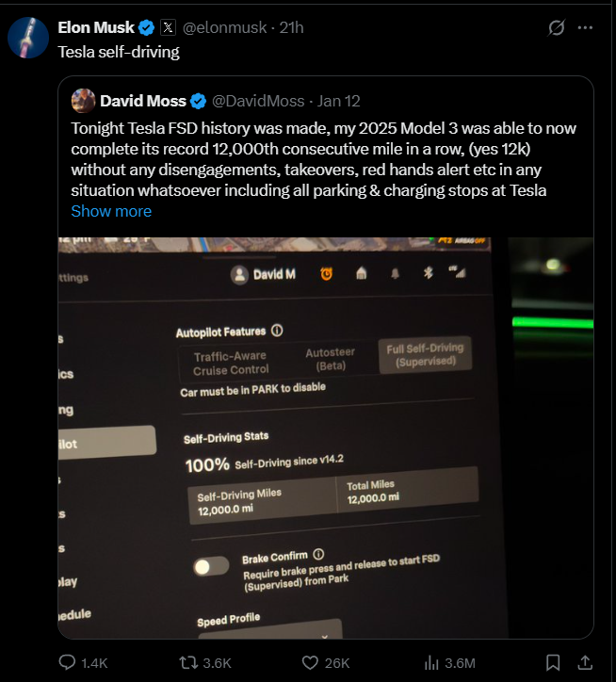
Task: Open Elon Musk's profile avatar
Action: click(x=28, y=38)
